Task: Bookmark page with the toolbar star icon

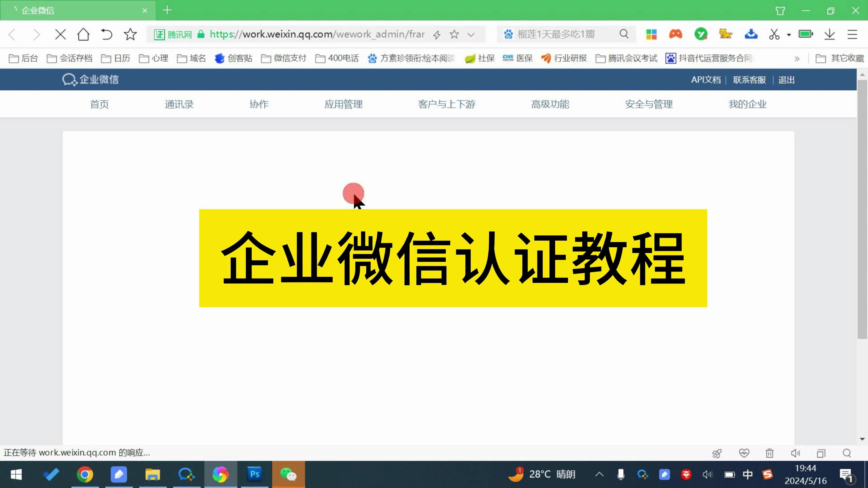Action: tap(130, 34)
